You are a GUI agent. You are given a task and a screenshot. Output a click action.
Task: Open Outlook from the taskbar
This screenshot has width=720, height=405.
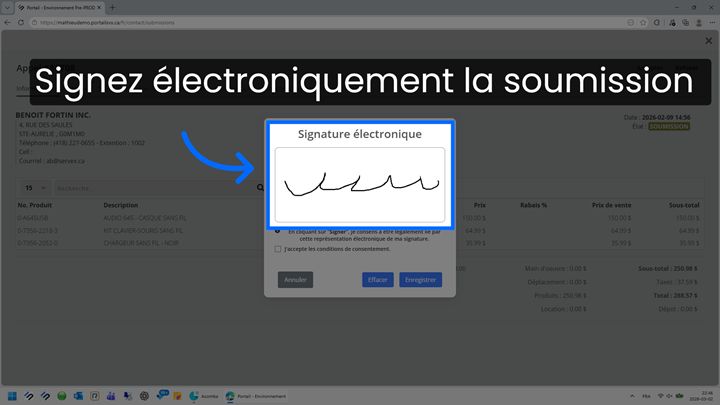click(78, 396)
